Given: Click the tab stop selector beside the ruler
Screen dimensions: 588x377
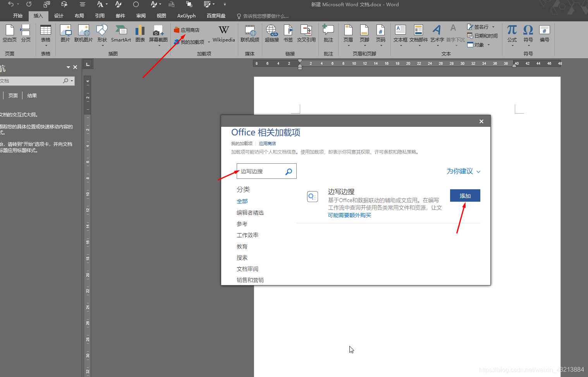Looking at the screenshot, I should coord(88,64).
